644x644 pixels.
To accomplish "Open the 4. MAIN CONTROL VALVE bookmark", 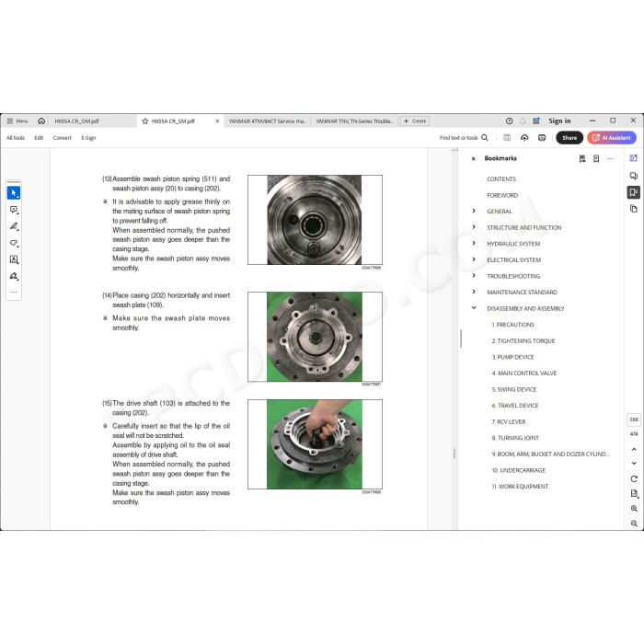I will click(x=524, y=374).
